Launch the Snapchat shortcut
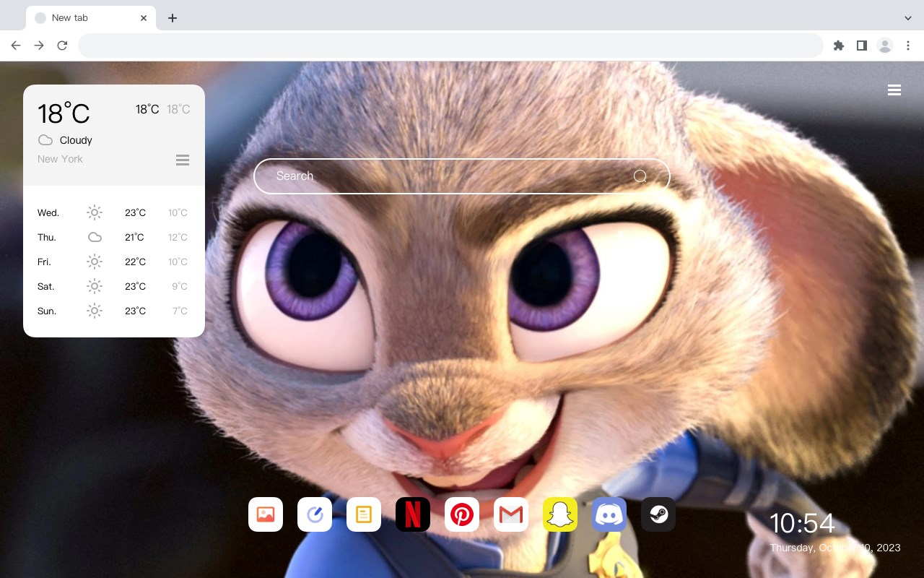The width and height of the screenshot is (924, 578). point(560,514)
